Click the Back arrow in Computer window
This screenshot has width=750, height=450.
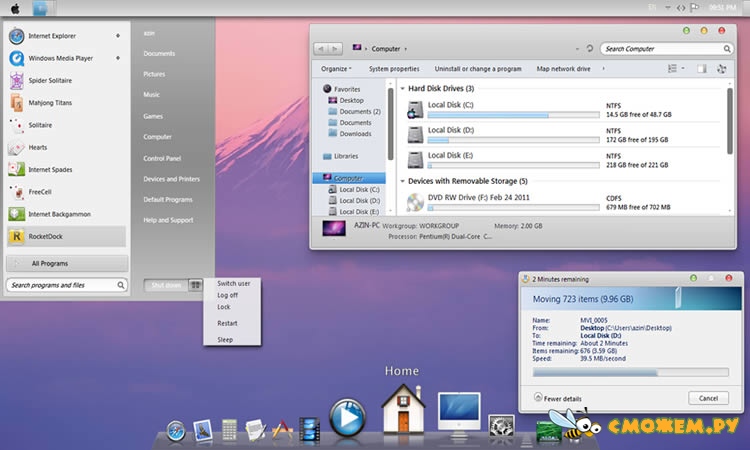point(321,49)
